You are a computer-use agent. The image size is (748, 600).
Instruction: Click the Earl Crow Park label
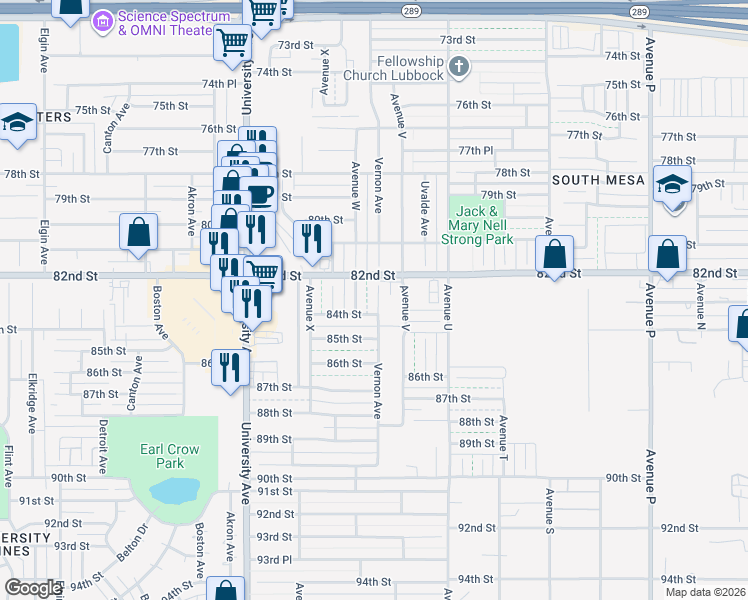(x=169, y=456)
